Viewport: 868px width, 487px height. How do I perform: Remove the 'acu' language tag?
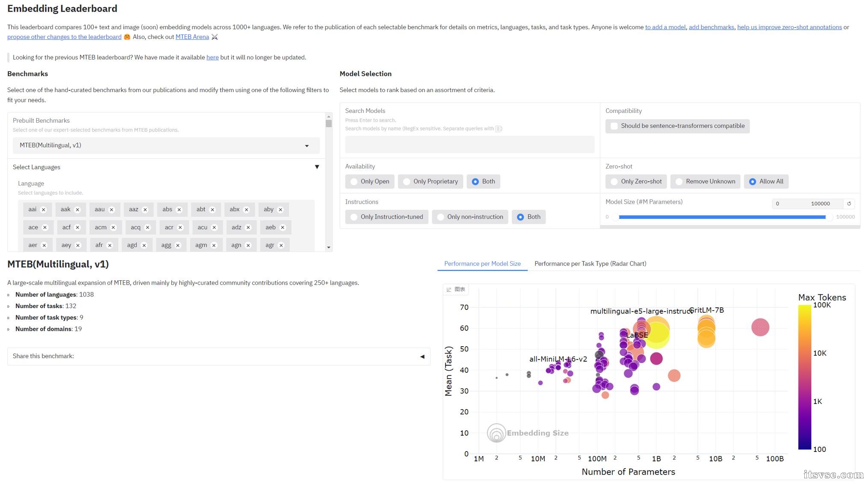tap(214, 228)
